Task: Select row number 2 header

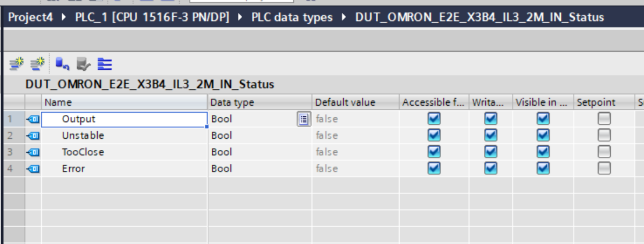Action: tap(14, 136)
